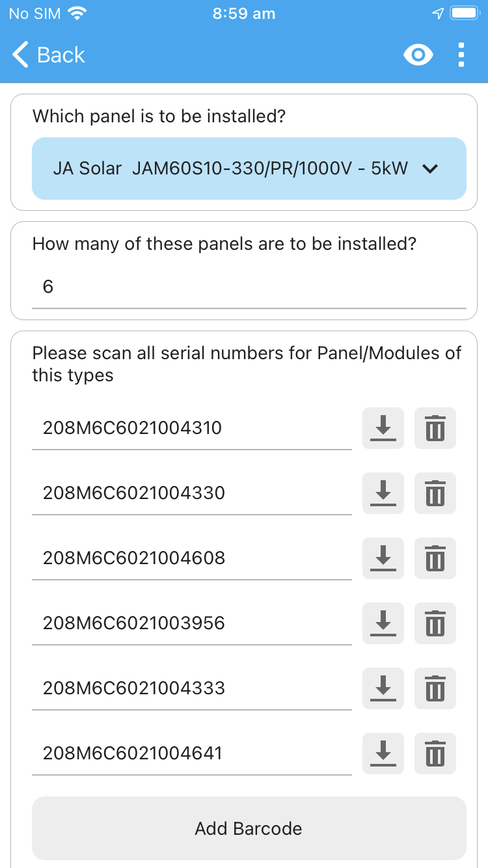The image size is (488, 868).
Task: Open the three-dot overflow menu
Action: click(x=461, y=55)
